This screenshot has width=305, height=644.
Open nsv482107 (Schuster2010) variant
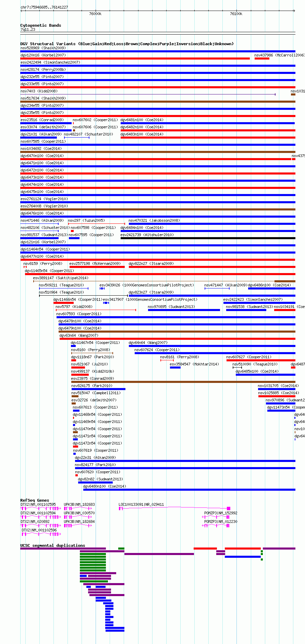pyautogui.click(x=88, y=134)
